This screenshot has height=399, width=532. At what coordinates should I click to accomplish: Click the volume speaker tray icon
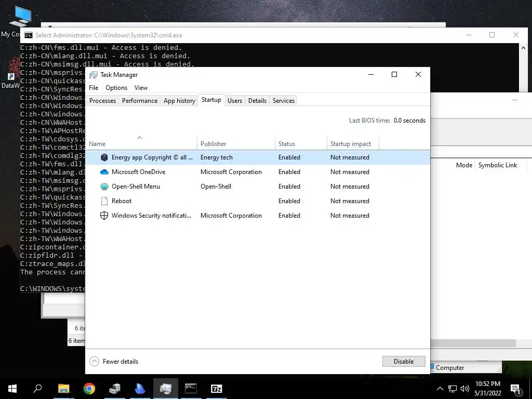(x=465, y=389)
